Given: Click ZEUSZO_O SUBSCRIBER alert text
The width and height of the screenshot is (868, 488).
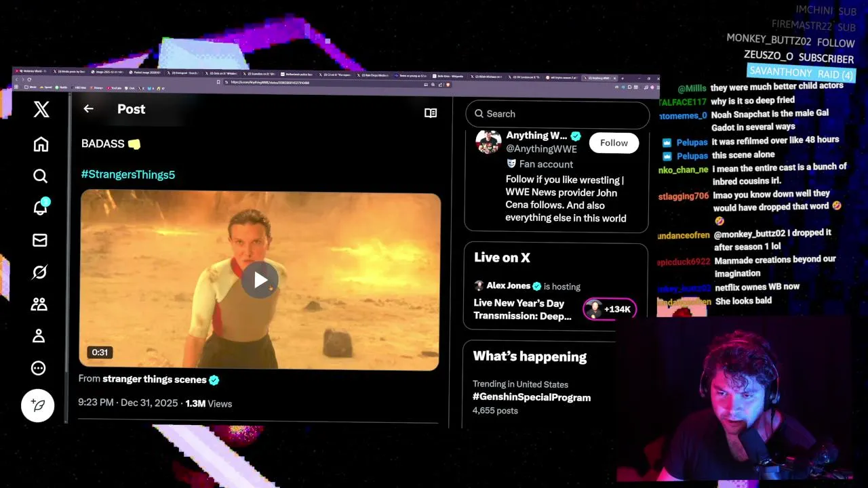Looking at the screenshot, I should point(798,57).
